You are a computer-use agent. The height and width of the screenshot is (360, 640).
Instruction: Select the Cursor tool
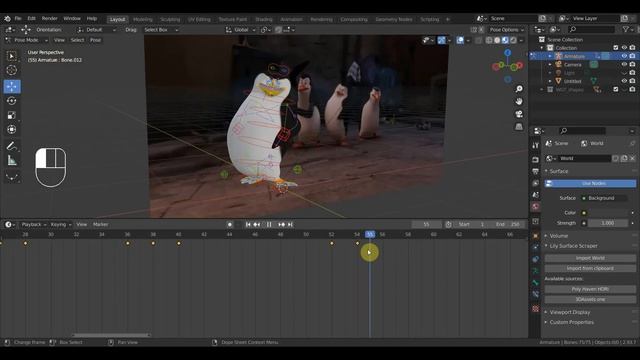[x=11, y=70]
